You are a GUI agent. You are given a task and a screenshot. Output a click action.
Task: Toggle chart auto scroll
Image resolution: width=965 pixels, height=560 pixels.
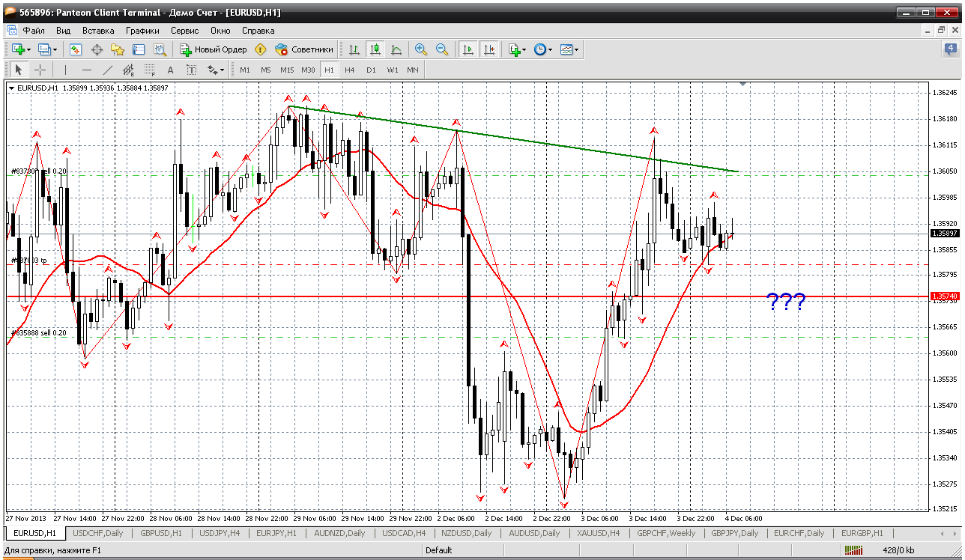468,49
